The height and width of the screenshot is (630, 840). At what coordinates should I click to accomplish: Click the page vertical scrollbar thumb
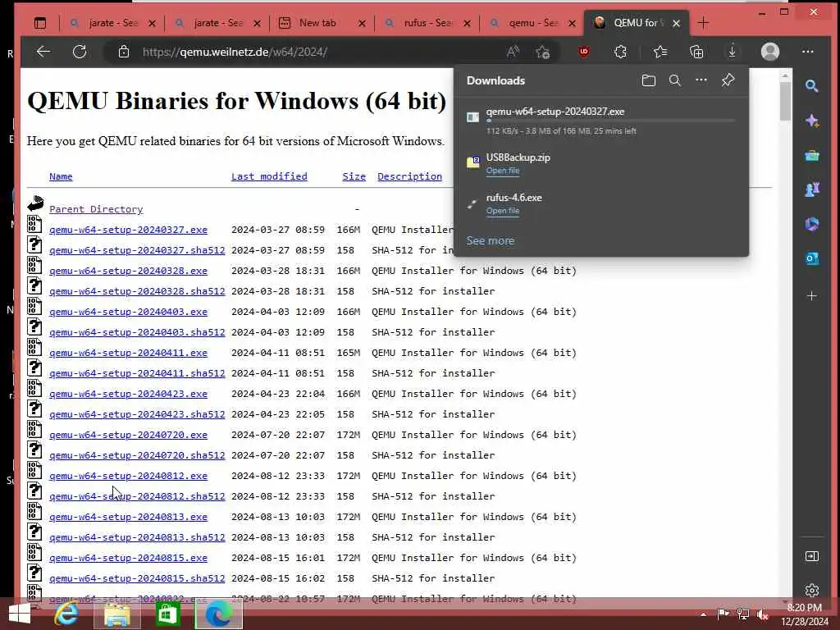[785, 101]
